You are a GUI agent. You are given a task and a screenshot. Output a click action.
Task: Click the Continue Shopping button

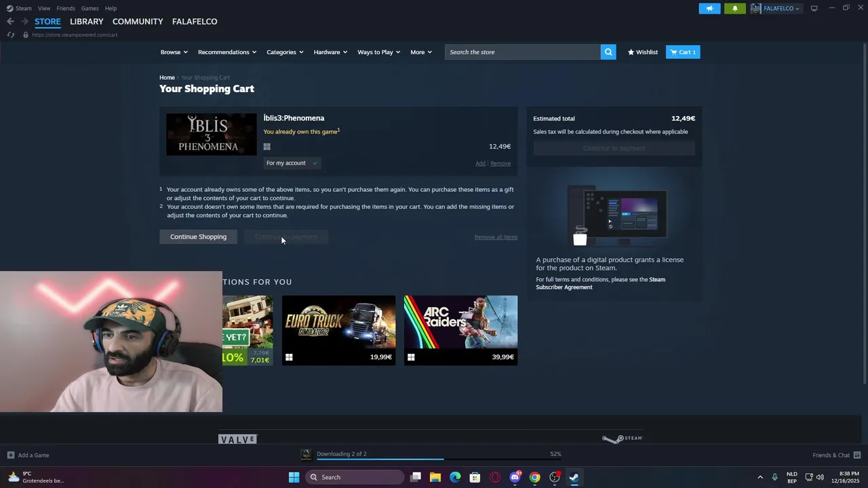tap(198, 237)
